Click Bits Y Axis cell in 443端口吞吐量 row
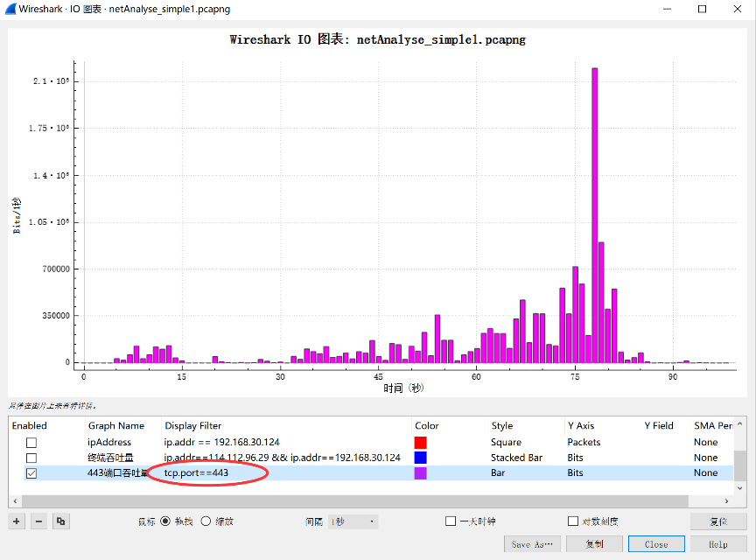This screenshot has height=560, width=756. (x=575, y=472)
